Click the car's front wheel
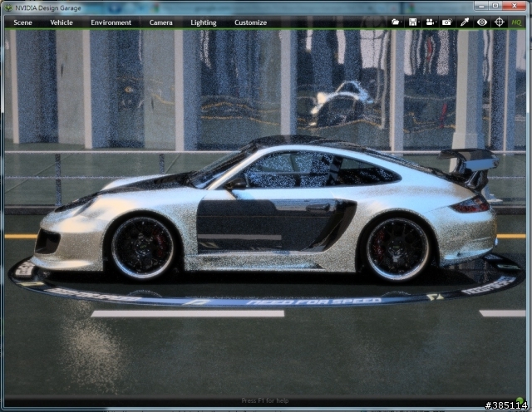Viewport: 532px width, 412px height. [x=142, y=248]
